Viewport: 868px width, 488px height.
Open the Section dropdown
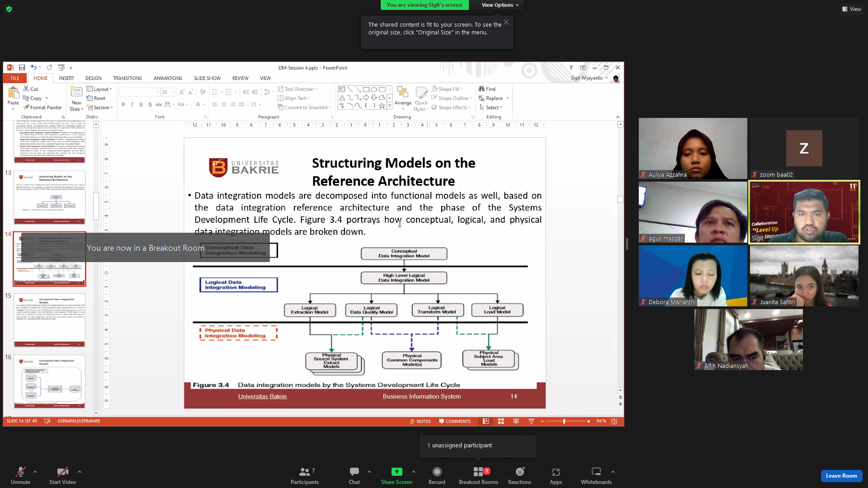coord(100,108)
